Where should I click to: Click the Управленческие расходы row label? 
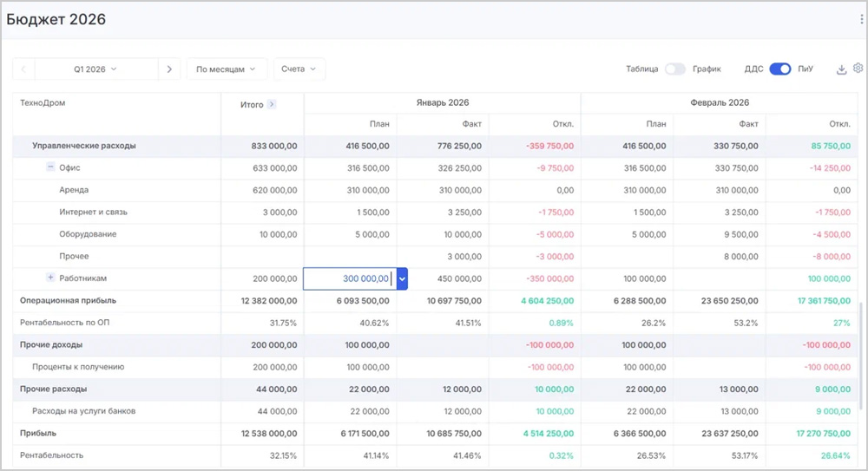click(83, 146)
